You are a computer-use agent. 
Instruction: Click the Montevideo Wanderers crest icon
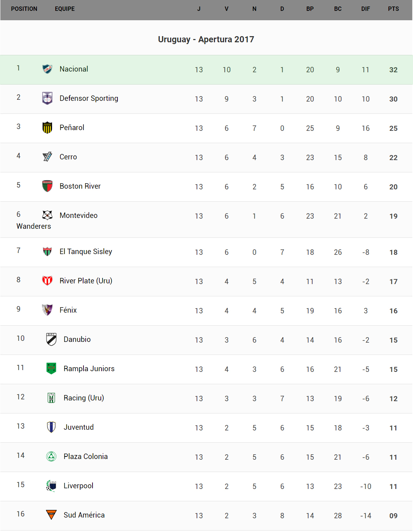47,215
